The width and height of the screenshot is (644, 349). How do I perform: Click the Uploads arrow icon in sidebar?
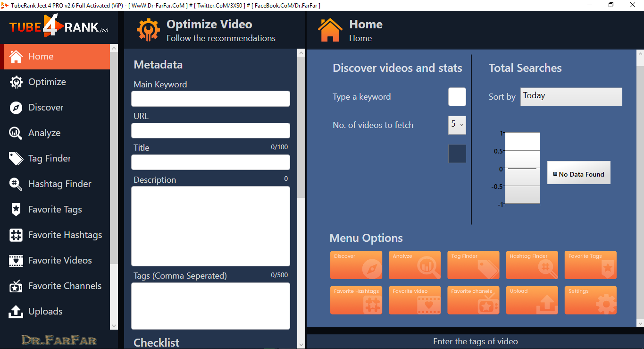point(16,312)
